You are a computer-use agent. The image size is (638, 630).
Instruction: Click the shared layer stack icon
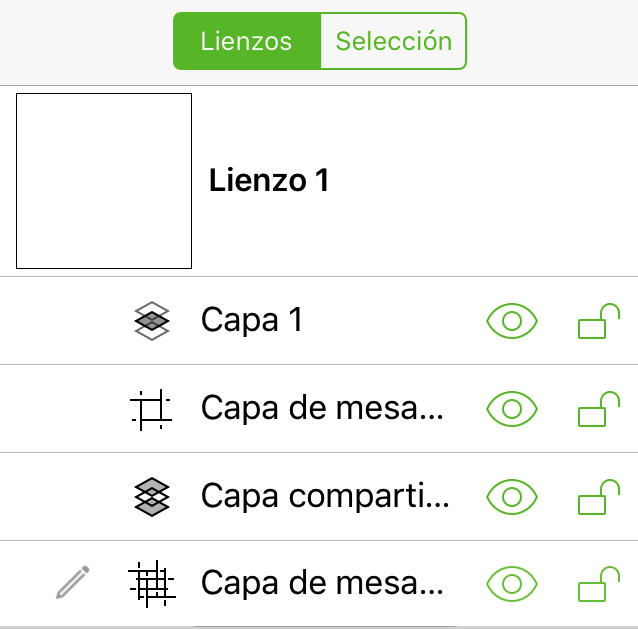coord(152,497)
